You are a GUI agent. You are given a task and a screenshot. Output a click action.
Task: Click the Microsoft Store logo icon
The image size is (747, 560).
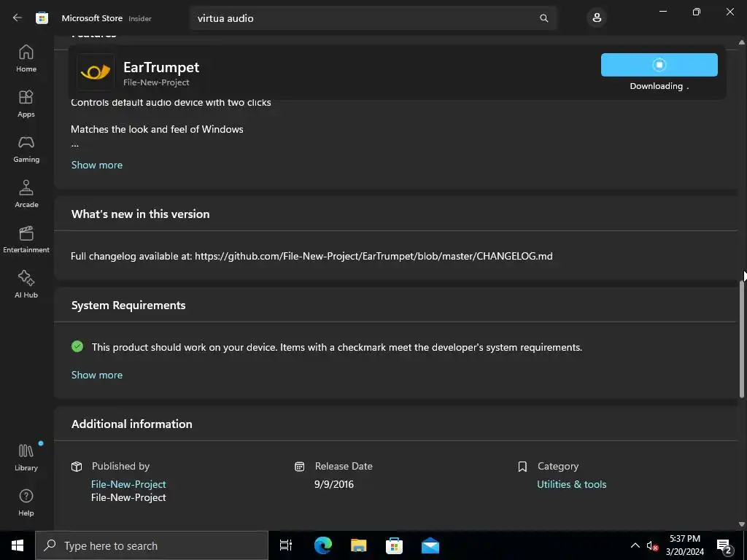click(42, 18)
